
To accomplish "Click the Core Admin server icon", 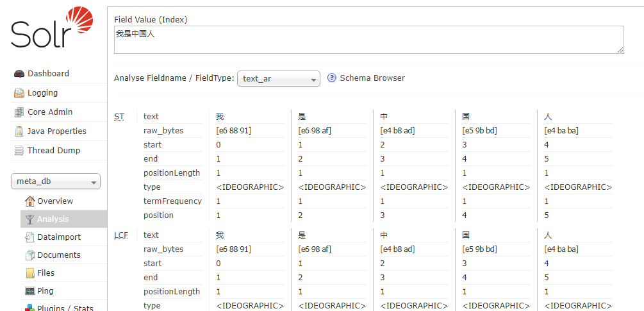I will click(x=19, y=112).
